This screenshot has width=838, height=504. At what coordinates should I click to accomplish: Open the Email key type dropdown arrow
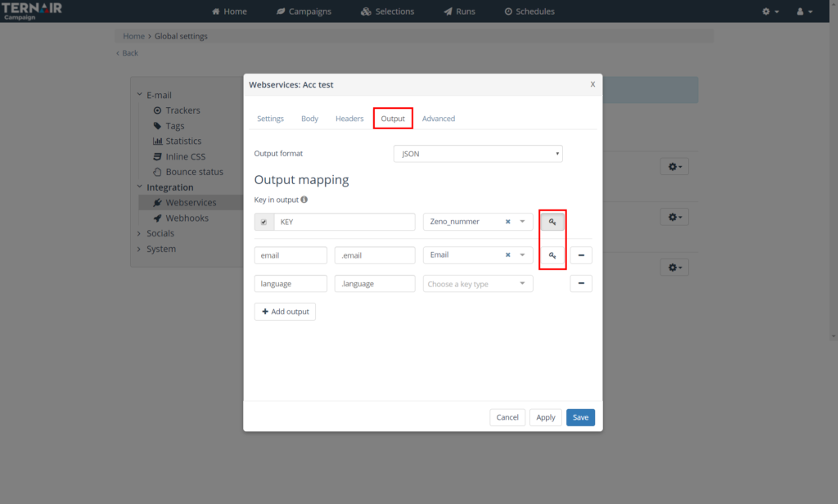click(x=522, y=255)
